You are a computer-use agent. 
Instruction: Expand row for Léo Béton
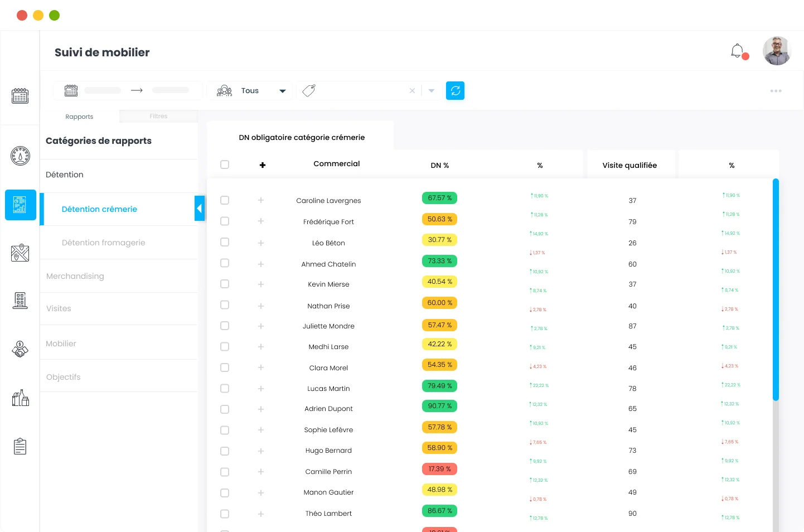tap(261, 243)
